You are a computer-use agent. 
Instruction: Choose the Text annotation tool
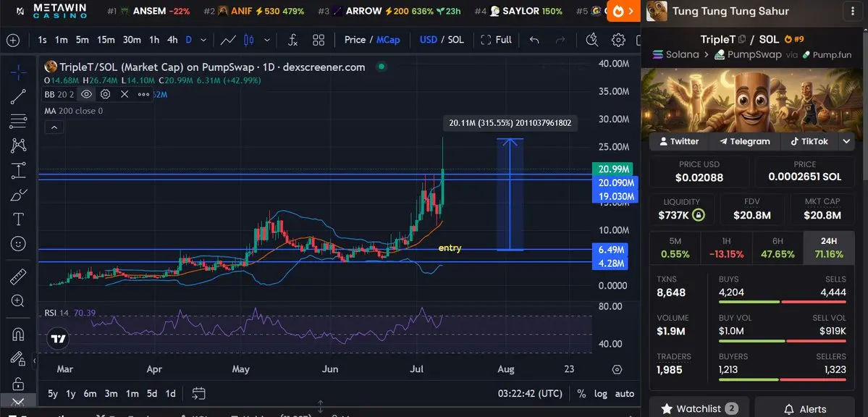coord(18,219)
